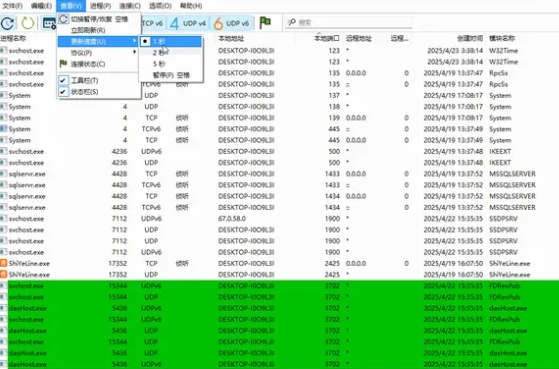Uncheck the 状态栏(S) status bar checkbox
The width and height of the screenshot is (559, 369).
tap(63, 92)
